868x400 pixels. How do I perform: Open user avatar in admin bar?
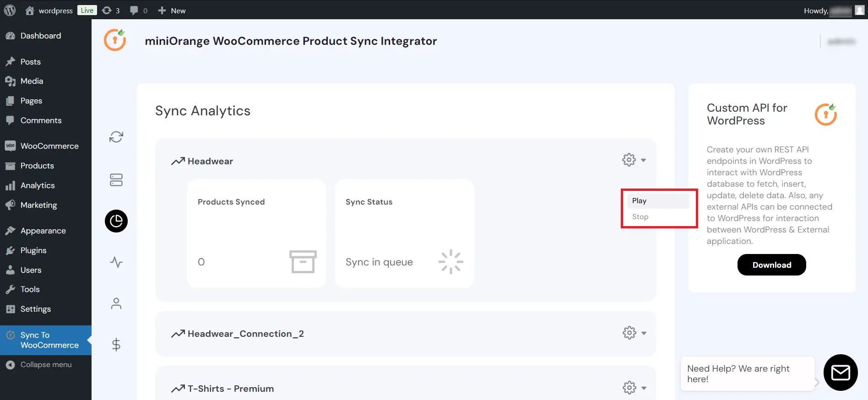[859, 10]
